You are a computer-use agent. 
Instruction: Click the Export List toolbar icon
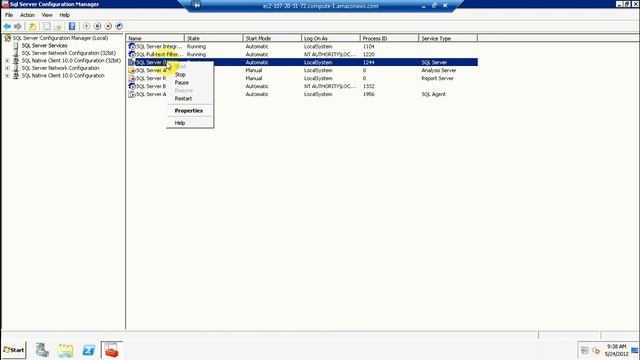click(x=58, y=27)
